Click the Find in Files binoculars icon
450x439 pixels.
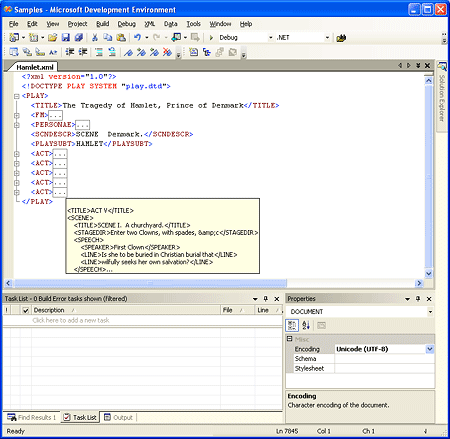coord(341,38)
